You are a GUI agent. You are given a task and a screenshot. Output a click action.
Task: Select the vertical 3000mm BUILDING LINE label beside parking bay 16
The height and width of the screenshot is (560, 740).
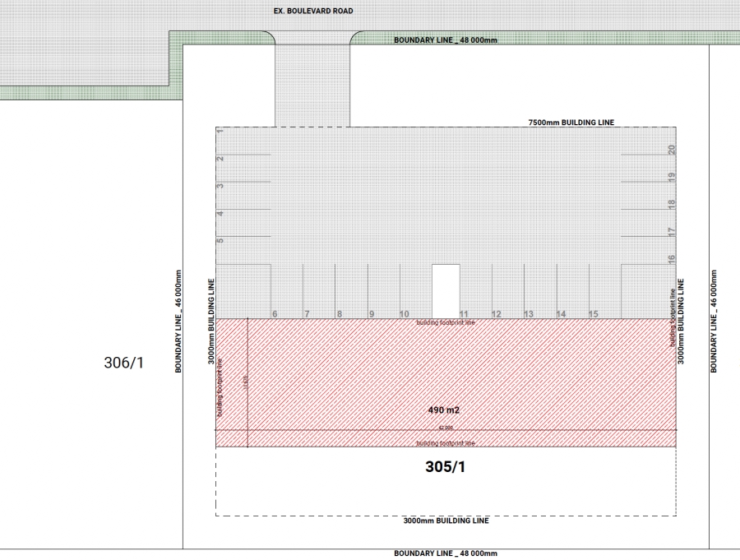click(x=681, y=321)
